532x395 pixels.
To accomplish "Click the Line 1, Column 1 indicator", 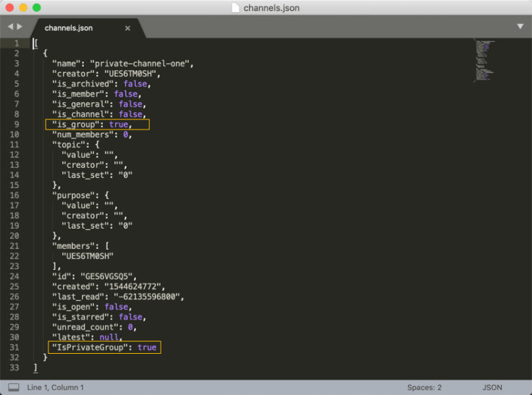I will 56,388.
